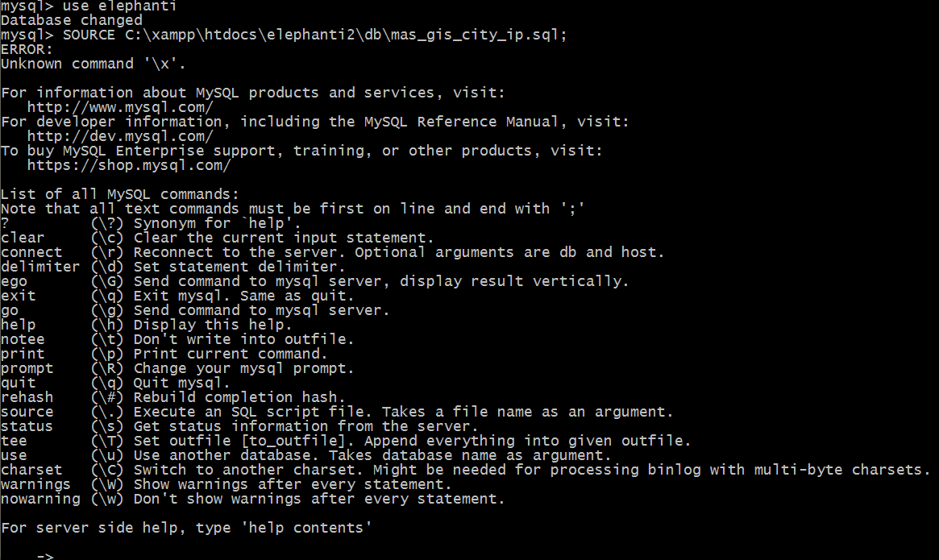This screenshot has height=560, width=939.
Task: Click the 'clear' command entry
Action: point(23,238)
